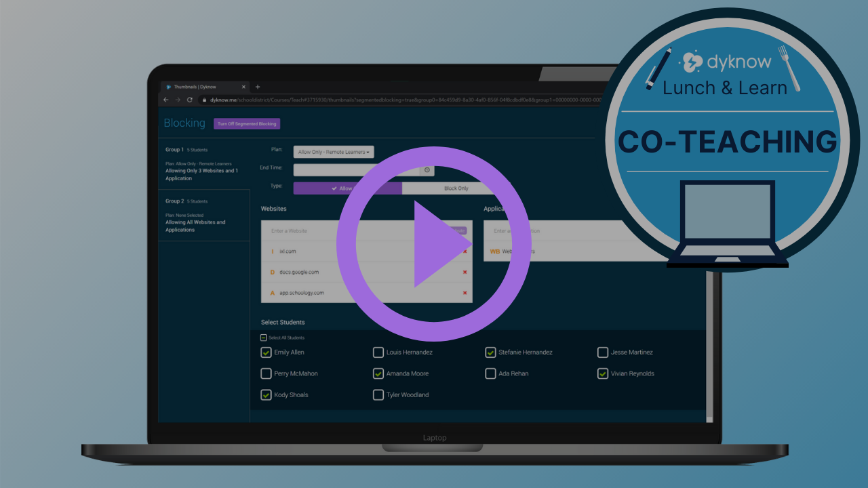Check Jesse Martinez

(603, 352)
